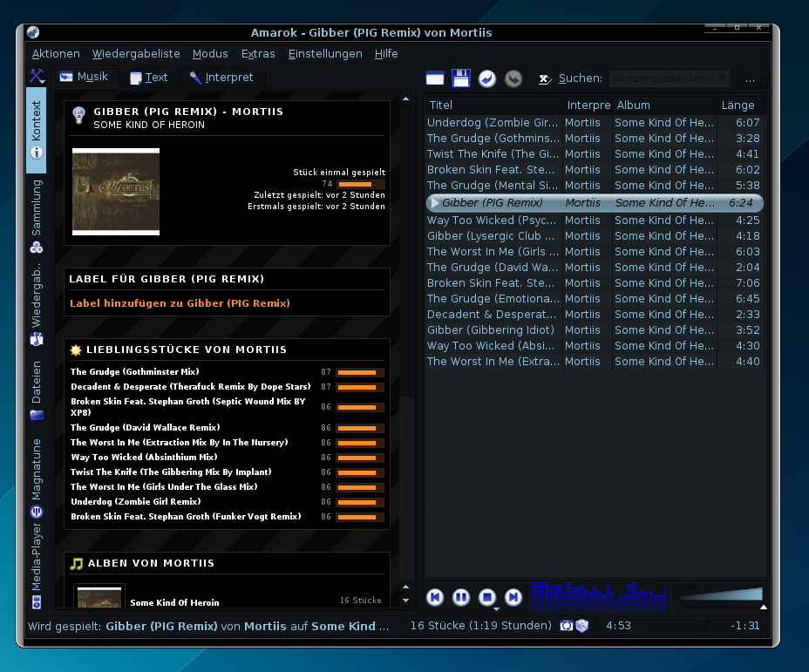The width and height of the screenshot is (809, 672).
Task: Select the Underdog (Zombie Gir... playlist row
Action: [x=595, y=123]
